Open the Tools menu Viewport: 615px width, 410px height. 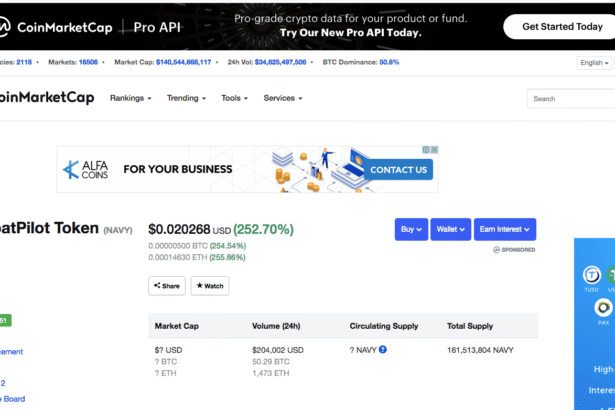click(235, 98)
